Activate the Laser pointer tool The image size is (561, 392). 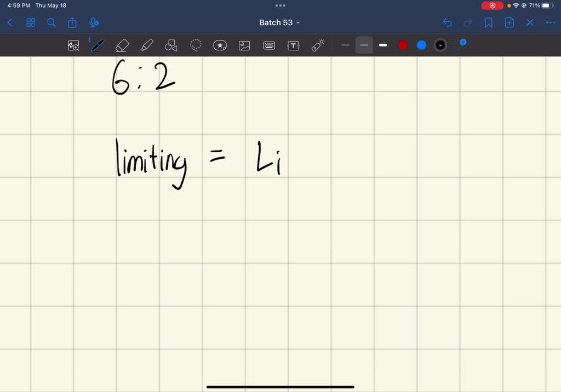tap(318, 45)
